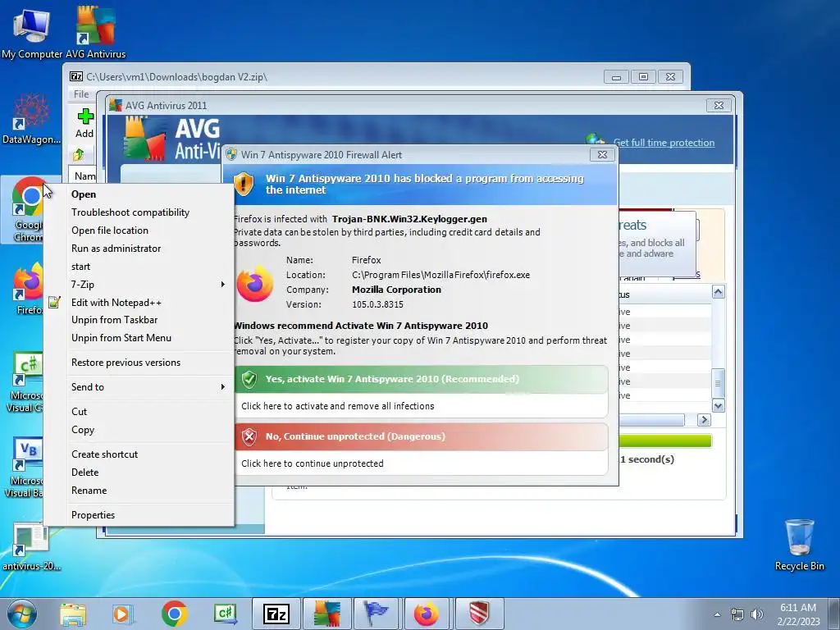
Task: Click list scrollbar up arrow in AVG window
Action: point(718,291)
